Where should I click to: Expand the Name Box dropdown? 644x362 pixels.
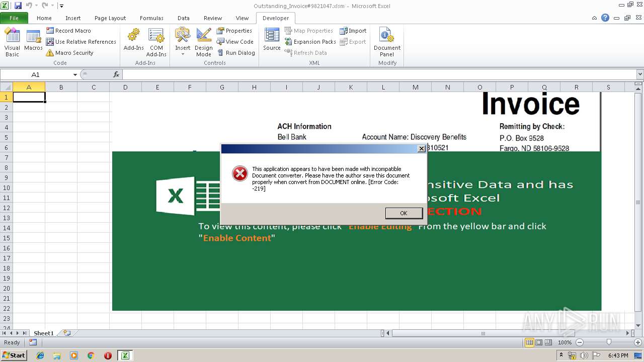click(x=75, y=74)
